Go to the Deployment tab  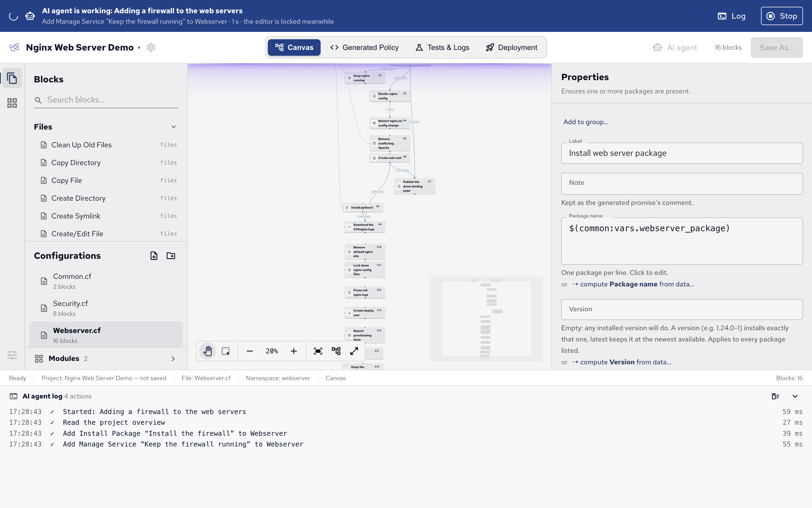511,47
